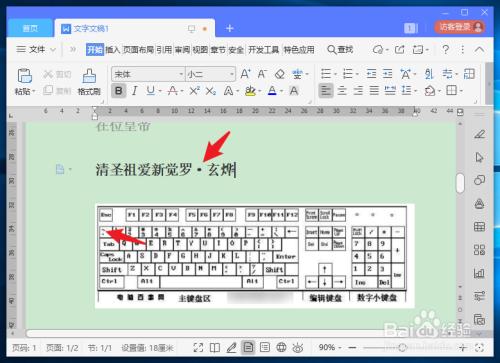
Task: Toggle Underline formatting
Action: click(151, 90)
